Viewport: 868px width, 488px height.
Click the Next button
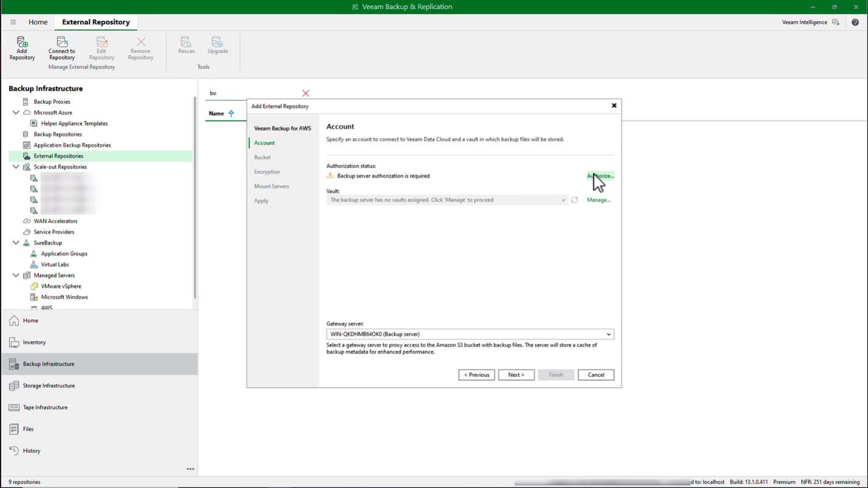(x=516, y=374)
